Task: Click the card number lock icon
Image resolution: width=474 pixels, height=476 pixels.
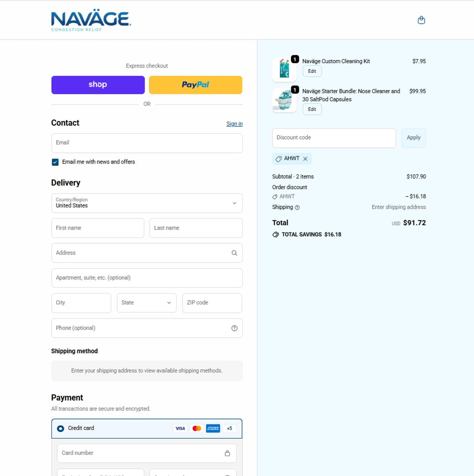Action: (x=227, y=453)
